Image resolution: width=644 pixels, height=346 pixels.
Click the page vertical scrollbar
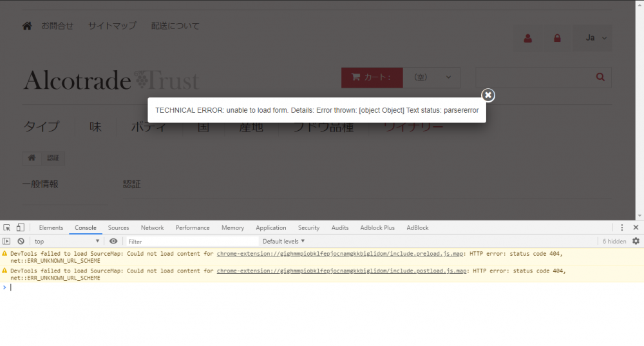[x=639, y=110]
